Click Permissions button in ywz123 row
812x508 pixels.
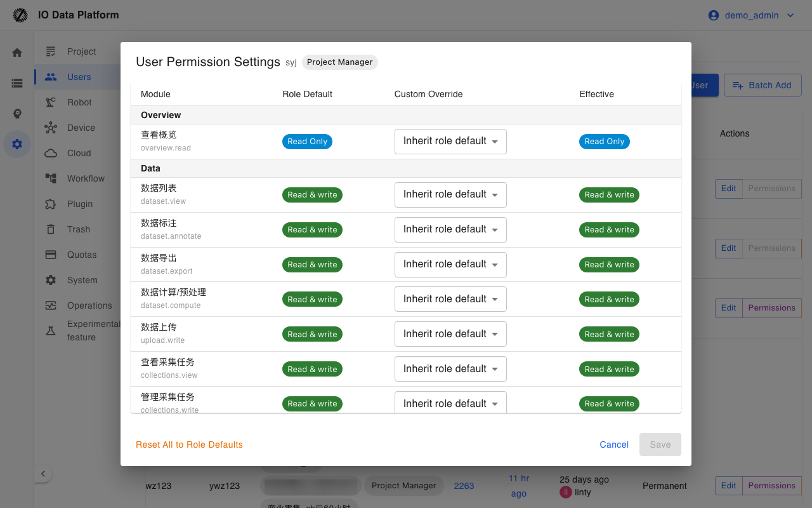(771, 486)
